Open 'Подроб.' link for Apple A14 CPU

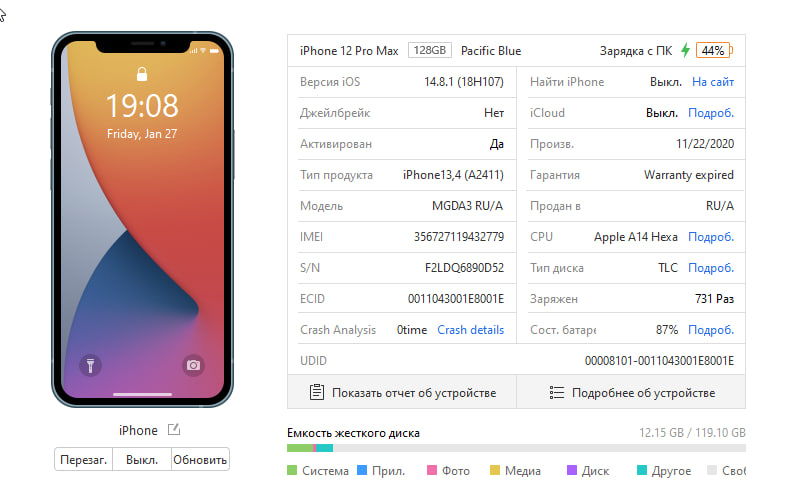coord(711,237)
